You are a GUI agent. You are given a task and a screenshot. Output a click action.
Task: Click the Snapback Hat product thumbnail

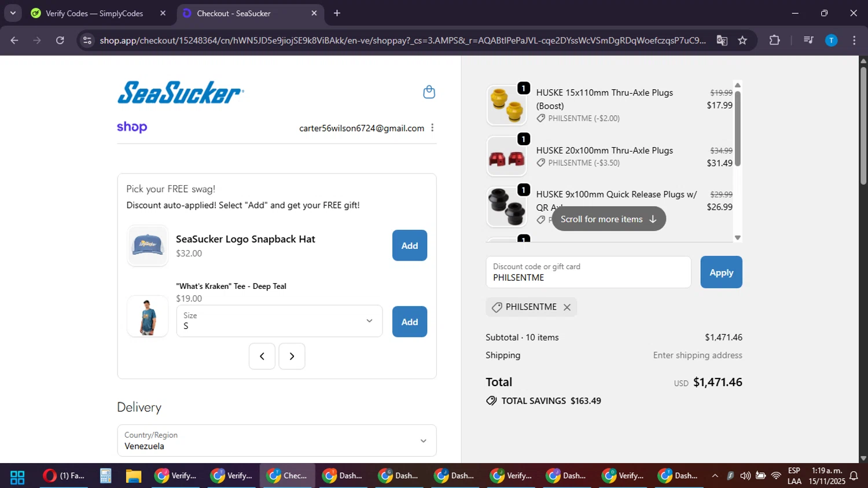pos(148,245)
